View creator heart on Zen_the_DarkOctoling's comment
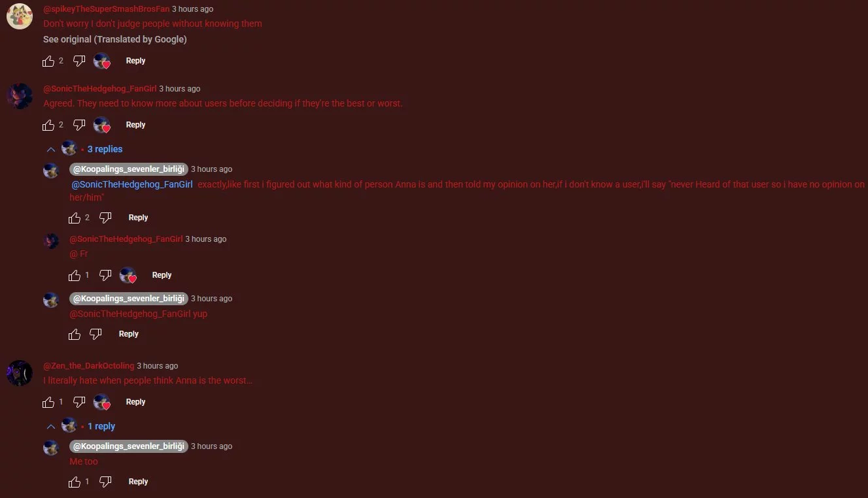868x498 pixels. point(101,402)
